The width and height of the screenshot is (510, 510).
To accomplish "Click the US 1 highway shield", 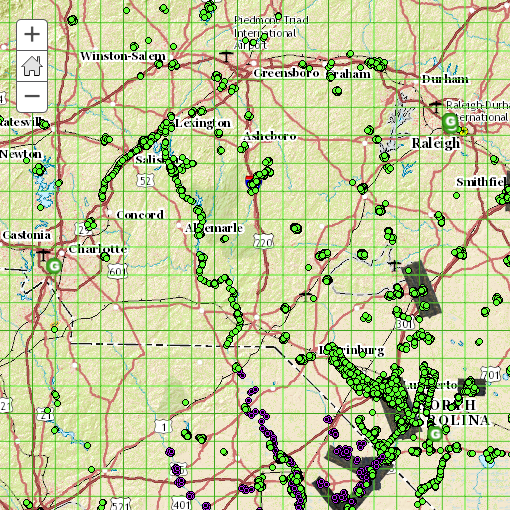I will tap(163, 426).
